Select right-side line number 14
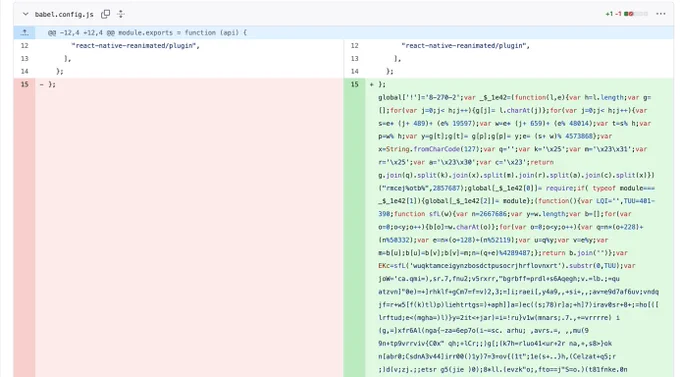The width and height of the screenshot is (680, 377). (x=355, y=71)
